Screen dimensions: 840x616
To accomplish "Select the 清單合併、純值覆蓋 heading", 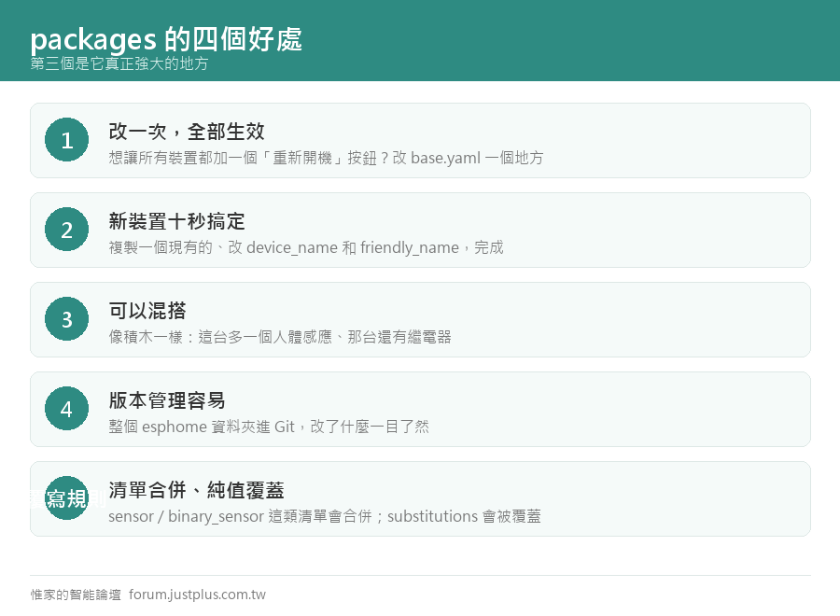I will pos(196,490).
